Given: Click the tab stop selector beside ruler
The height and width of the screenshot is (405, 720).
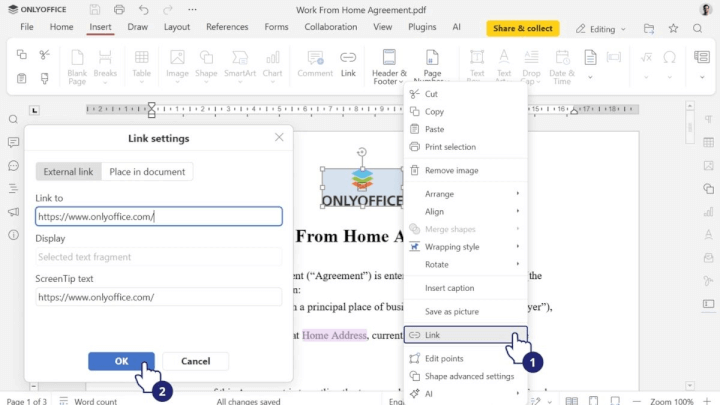Looking at the screenshot, I should coord(34,110).
